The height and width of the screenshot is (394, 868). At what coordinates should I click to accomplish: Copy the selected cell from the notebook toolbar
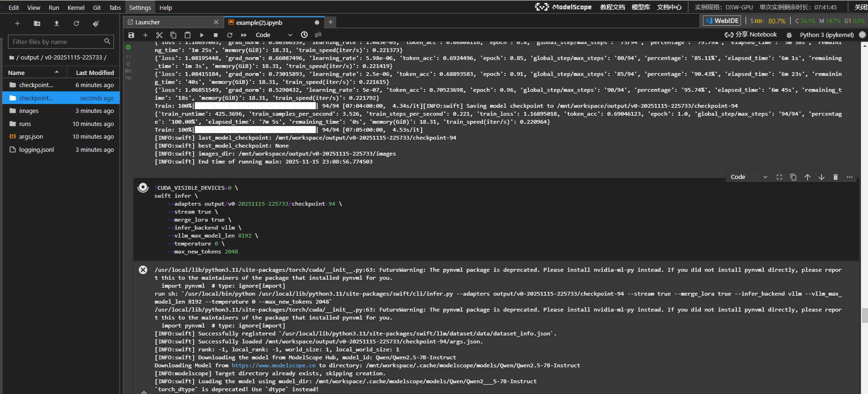click(x=174, y=35)
